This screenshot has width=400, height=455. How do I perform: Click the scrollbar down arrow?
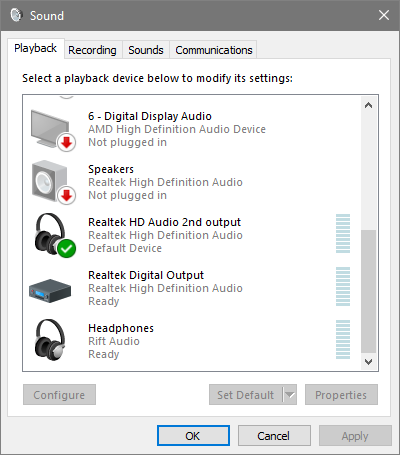coord(368,362)
